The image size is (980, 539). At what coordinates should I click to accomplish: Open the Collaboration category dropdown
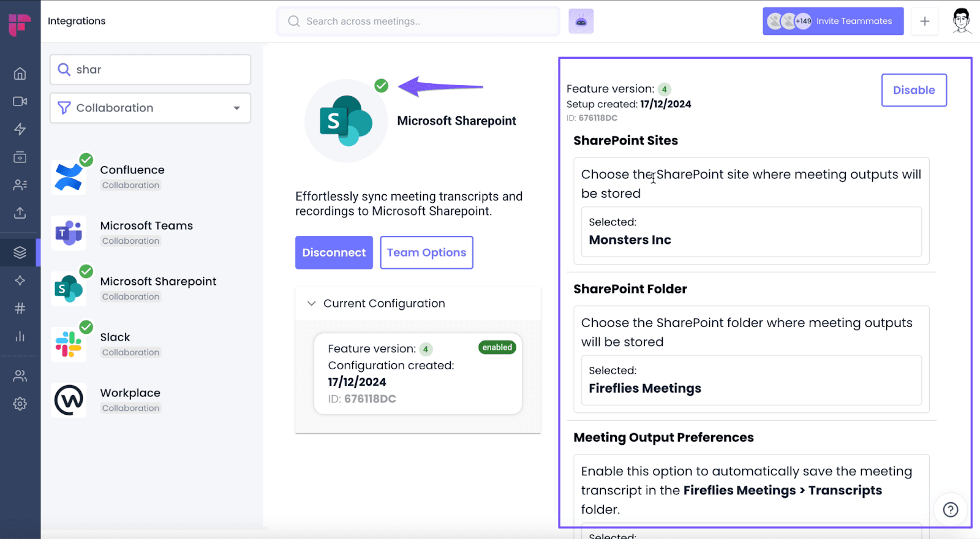click(x=150, y=108)
